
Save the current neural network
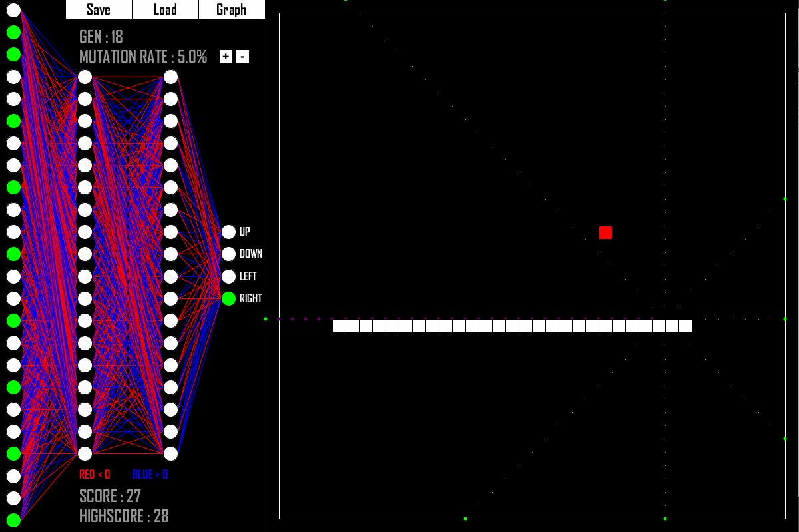click(x=97, y=9)
